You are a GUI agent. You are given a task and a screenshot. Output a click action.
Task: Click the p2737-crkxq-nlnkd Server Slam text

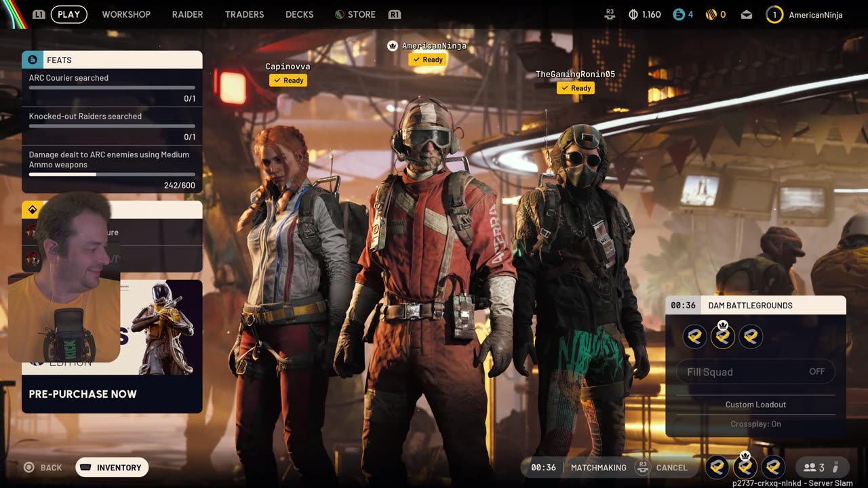tap(792, 483)
